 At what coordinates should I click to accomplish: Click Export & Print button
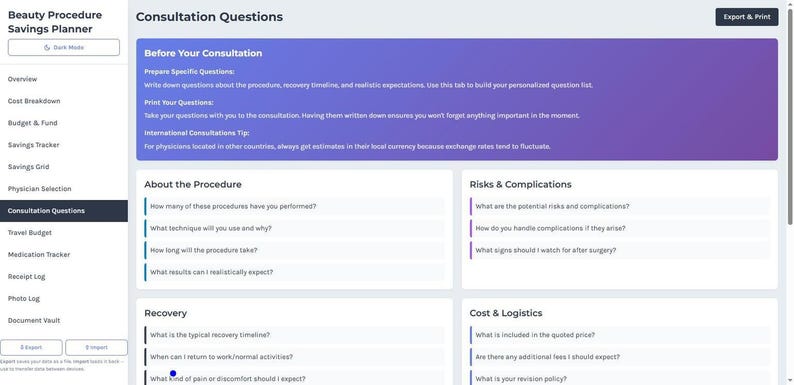pos(747,17)
